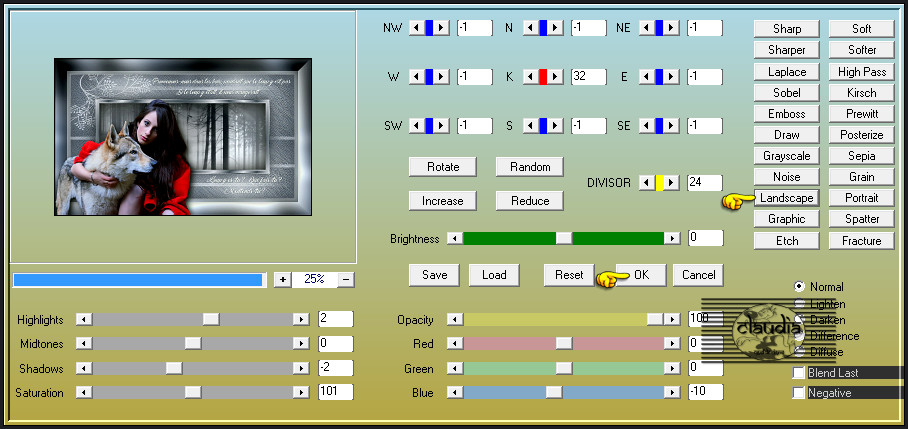The height and width of the screenshot is (429, 908).
Task: Choose the High Pass preset
Action: [x=861, y=72]
